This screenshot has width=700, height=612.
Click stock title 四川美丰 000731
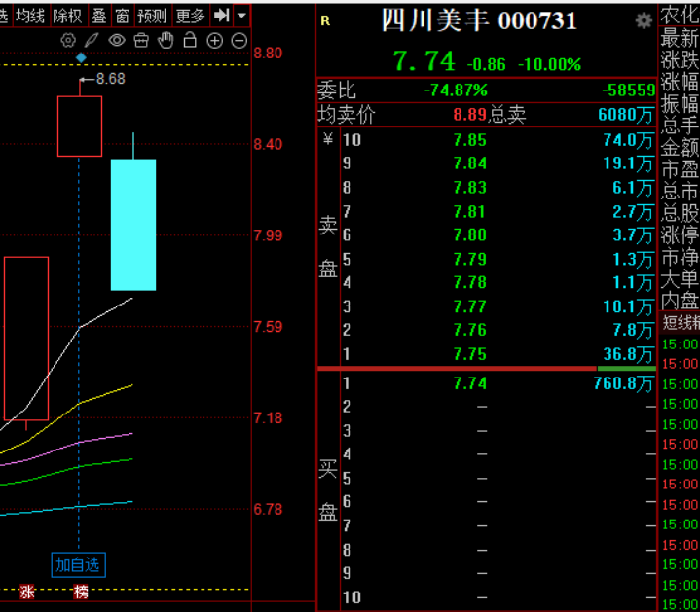click(x=479, y=20)
